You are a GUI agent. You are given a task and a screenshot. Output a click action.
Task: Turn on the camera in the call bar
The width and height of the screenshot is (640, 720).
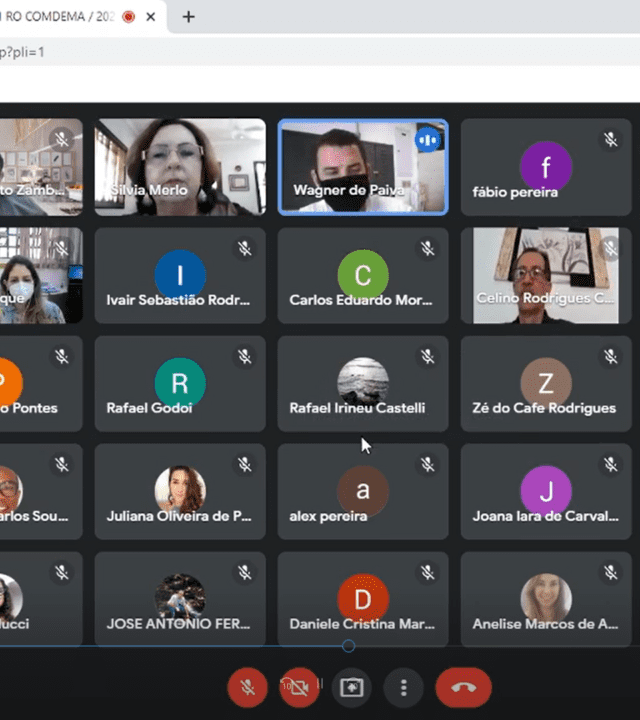(299, 687)
